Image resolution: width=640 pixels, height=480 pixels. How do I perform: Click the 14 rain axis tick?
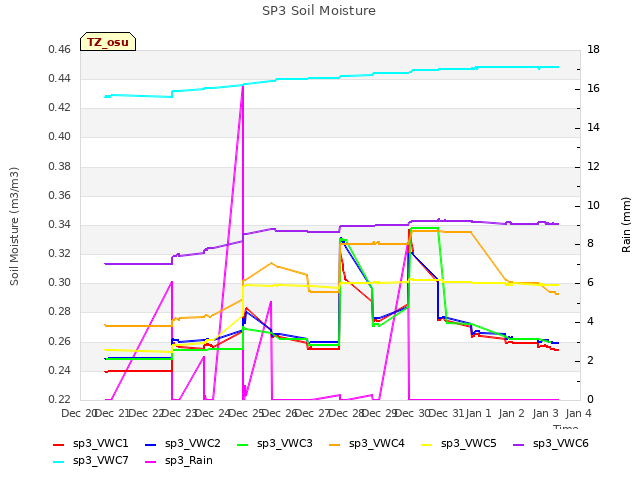pyautogui.click(x=593, y=127)
